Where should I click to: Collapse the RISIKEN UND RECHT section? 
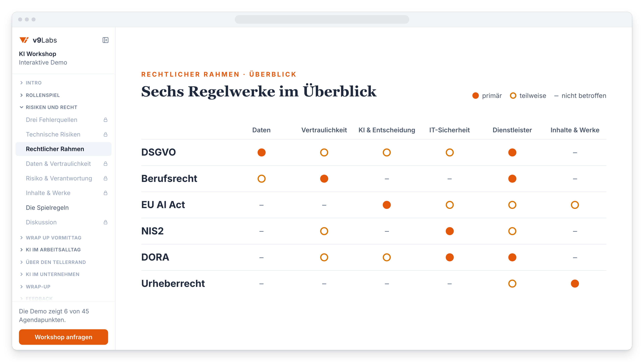click(x=48, y=107)
